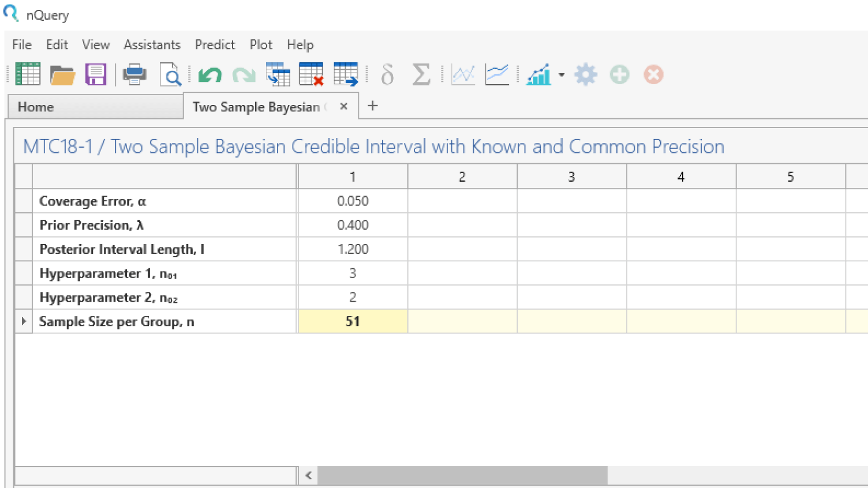Open the delta effect size assistant
The width and height of the screenshot is (868, 488).
(x=387, y=74)
